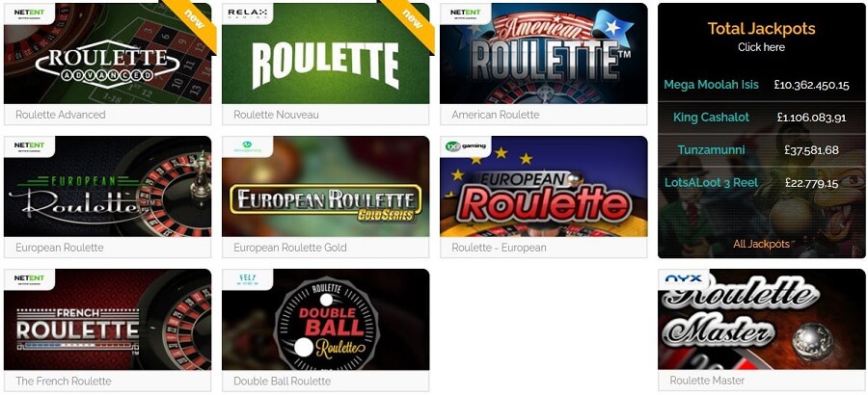Screen dimensions: 868x395
Task: Click the Relax Gaming logo on Roulette Nouveau
Action: (247, 13)
